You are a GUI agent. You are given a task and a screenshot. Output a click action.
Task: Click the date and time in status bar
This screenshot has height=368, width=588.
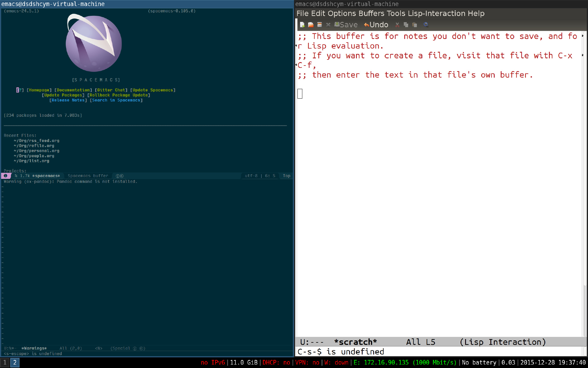tap(553, 363)
